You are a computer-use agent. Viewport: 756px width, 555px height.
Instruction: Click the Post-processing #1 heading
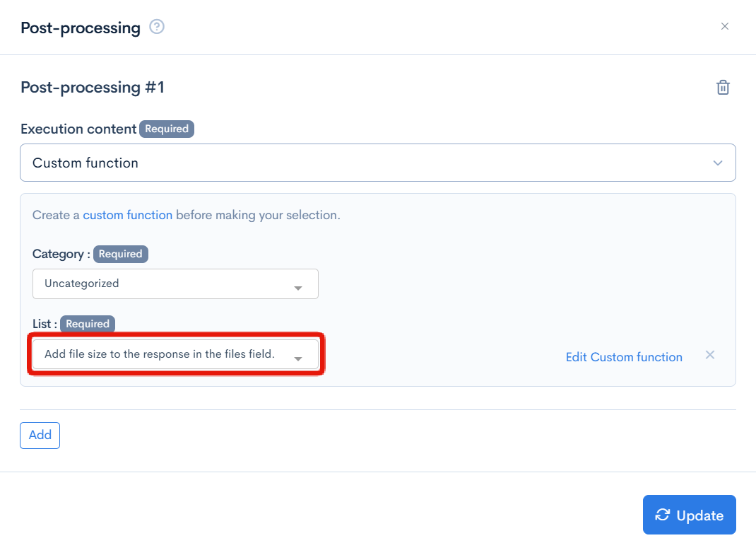pyautogui.click(x=93, y=88)
